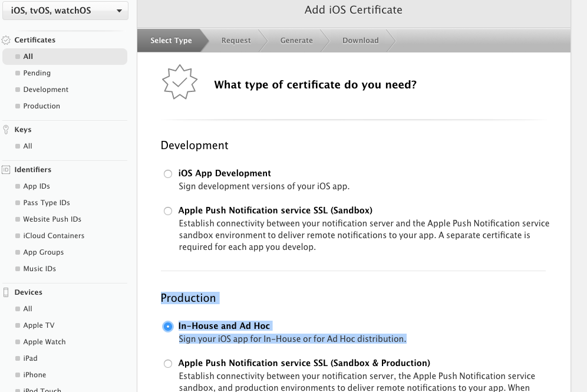Open iCloud Containers in sidebar
The image size is (587, 392).
coord(54,236)
